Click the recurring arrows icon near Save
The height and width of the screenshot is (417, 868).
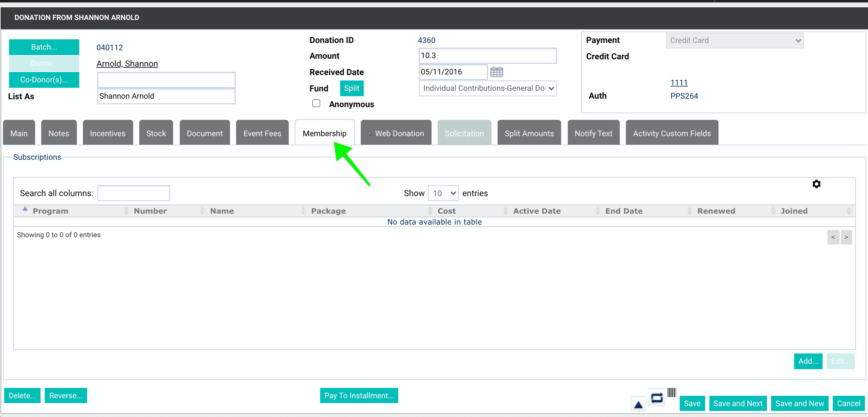657,398
